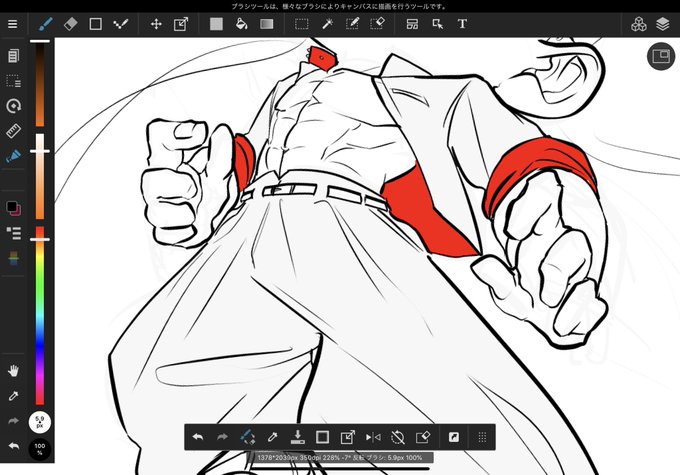The width and height of the screenshot is (680, 475).
Task: Open the navigator preview button
Action: click(x=660, y=56)
